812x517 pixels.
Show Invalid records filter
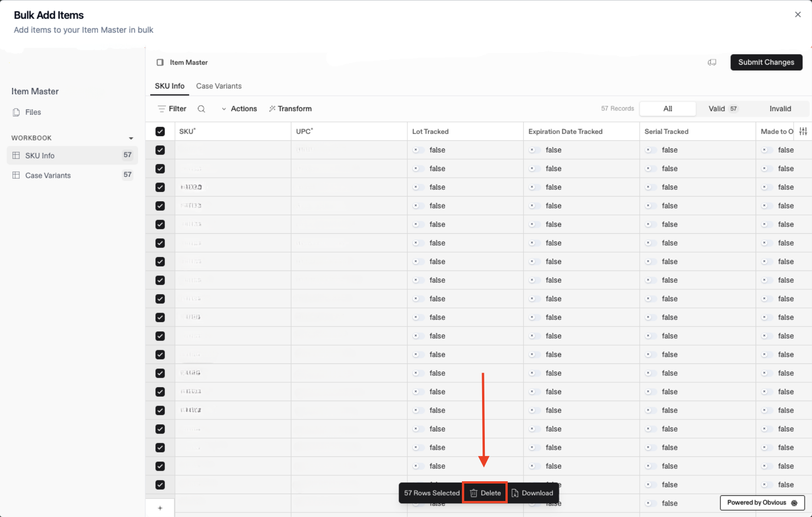click(x=780, y=109)
